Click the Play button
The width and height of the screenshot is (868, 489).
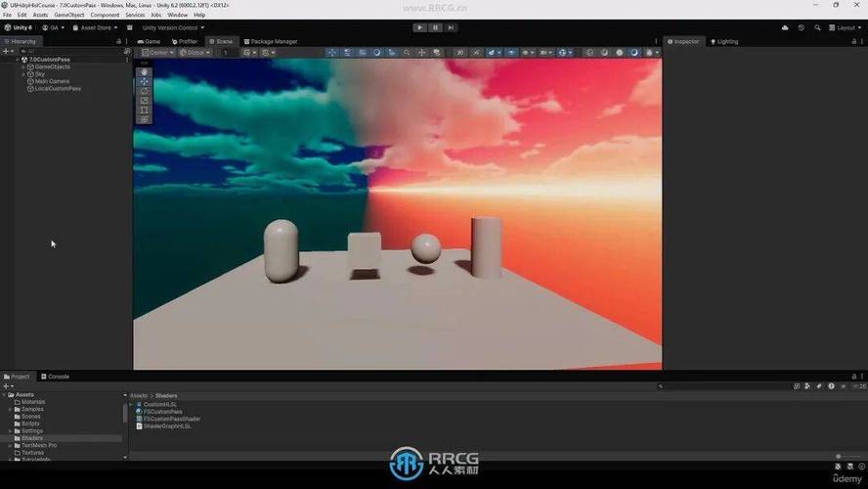419,27
